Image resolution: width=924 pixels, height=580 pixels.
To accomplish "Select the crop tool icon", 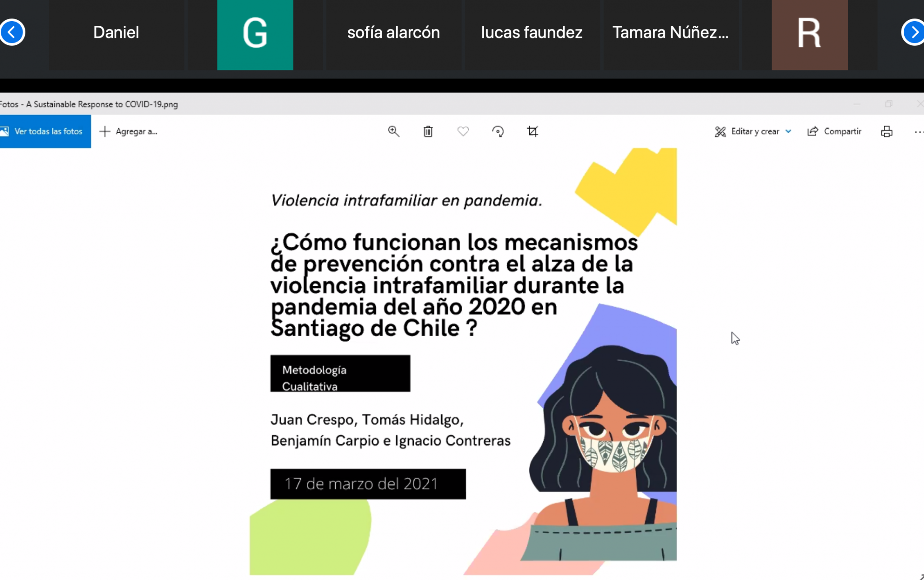I will (532, 131).
